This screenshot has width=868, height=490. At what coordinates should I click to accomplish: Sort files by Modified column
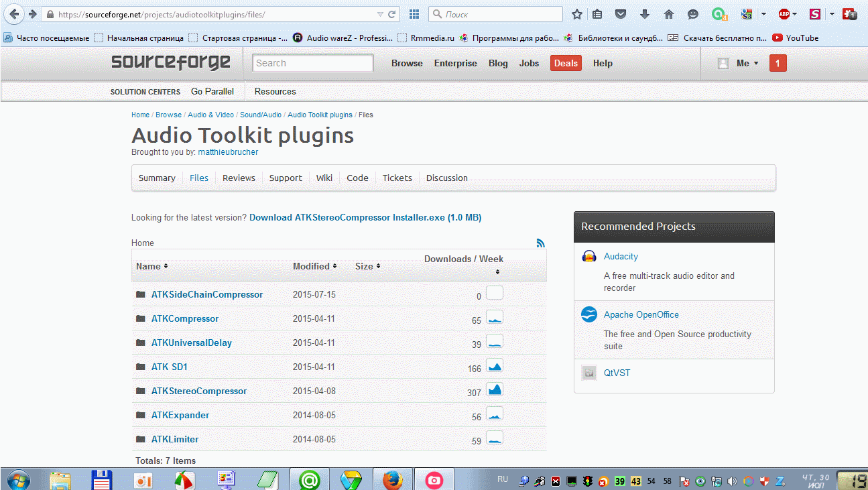[315, 266]
